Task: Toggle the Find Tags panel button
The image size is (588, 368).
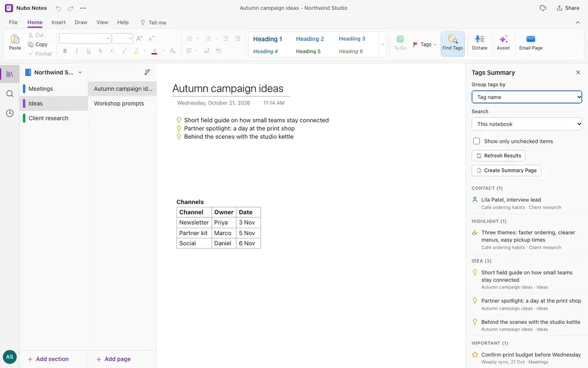Action: click(453, 44)
